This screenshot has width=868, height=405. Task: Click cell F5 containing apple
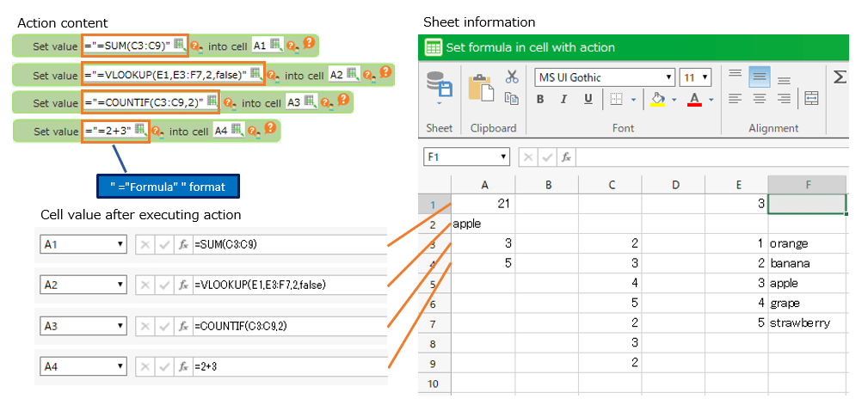(807, 283)
